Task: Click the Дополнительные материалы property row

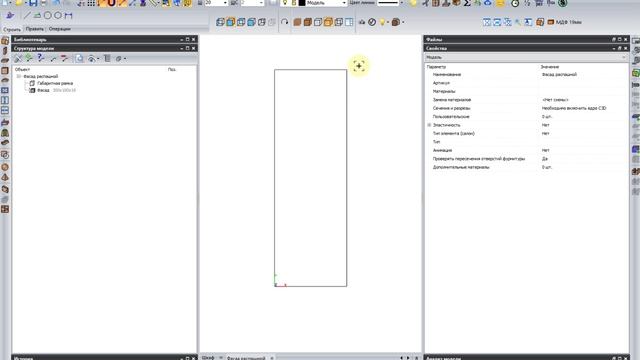Action: 526,167
